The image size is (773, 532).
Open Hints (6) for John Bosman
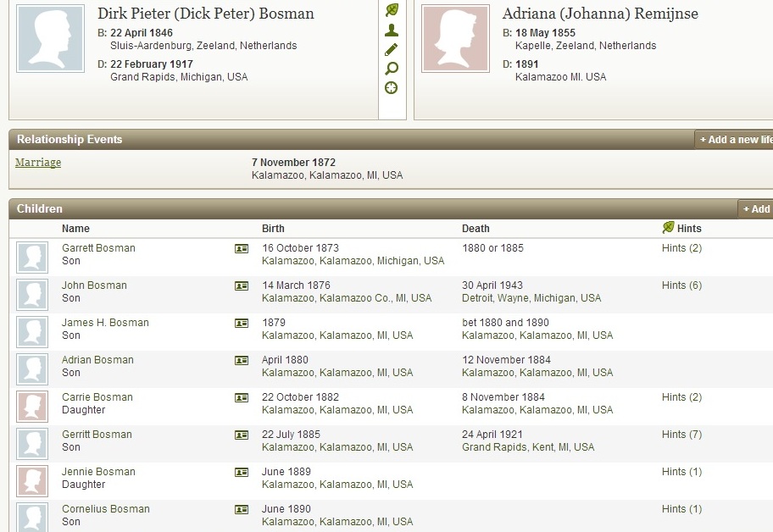point(681,285)
